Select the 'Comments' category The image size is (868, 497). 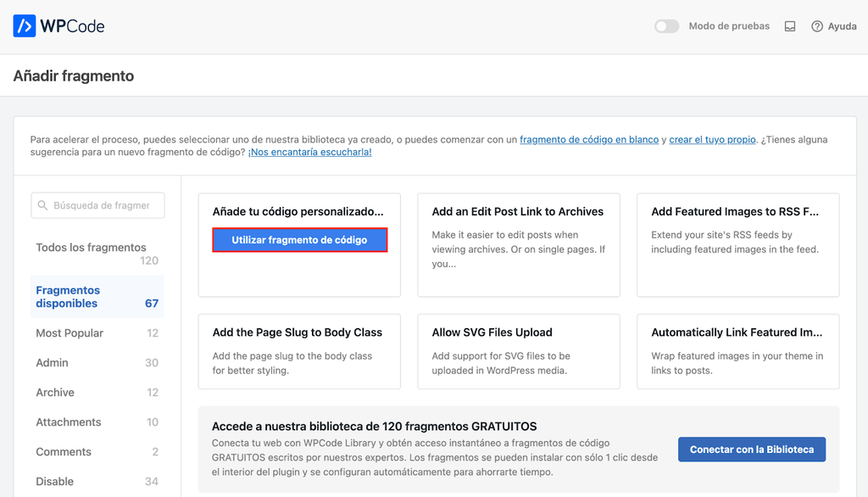[61, 451]
